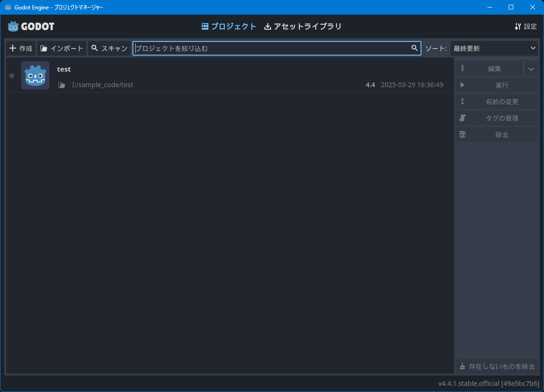Image resolution: width=544 pixels, height=392 pixels.
Task: Click the path I:/sample_code/test
Action: [x=102, y=85]
